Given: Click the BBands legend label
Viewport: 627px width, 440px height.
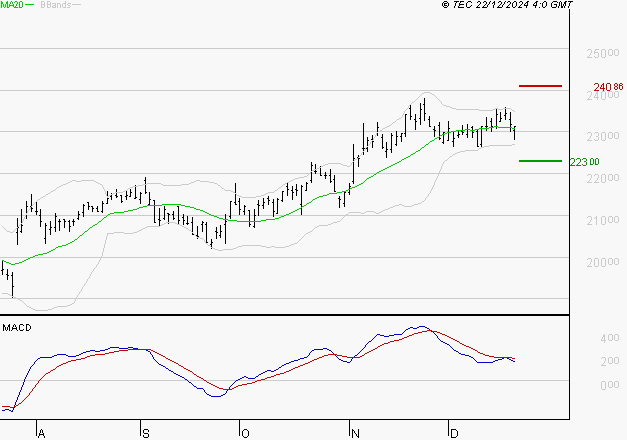Looking at the screenshot, I should [x=56, y=5].
